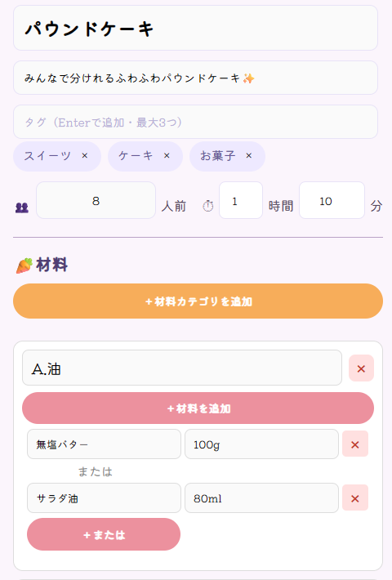Screen dimensions: 392x580
Task: Remove the お菓子 tag
Action: (x=249, y=156)
